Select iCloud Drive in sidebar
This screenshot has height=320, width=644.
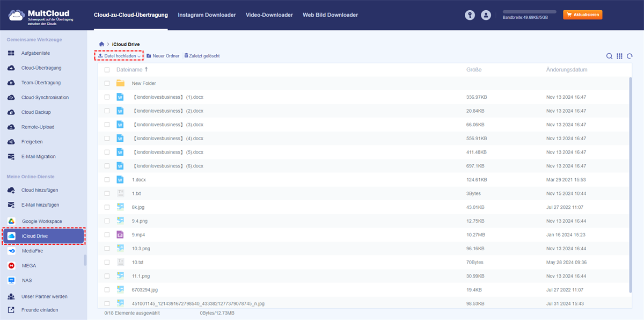coord(43,236)
